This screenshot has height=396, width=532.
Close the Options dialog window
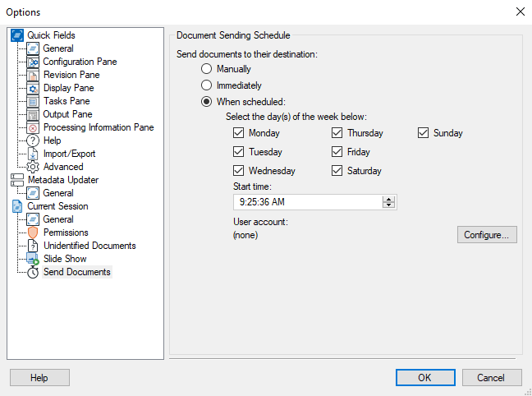pos(521,12)
